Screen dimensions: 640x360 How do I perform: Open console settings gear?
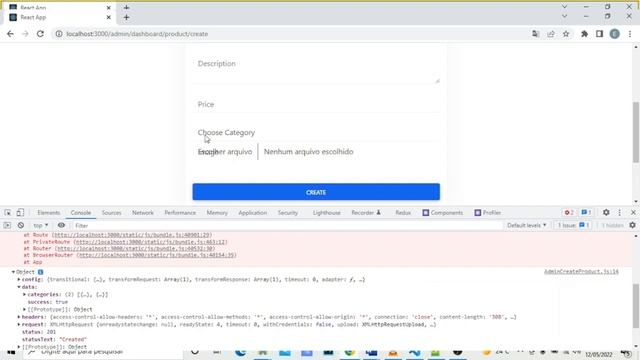[x=632, y=225]
